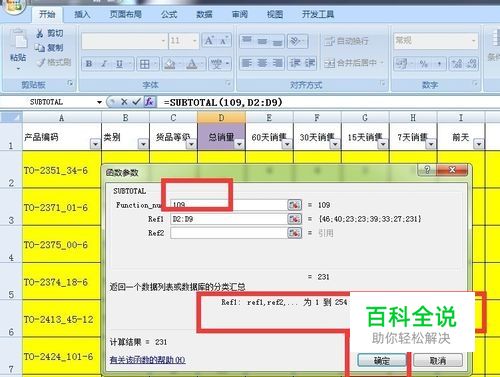Click the Middle Align icon

tap(262, 41)
